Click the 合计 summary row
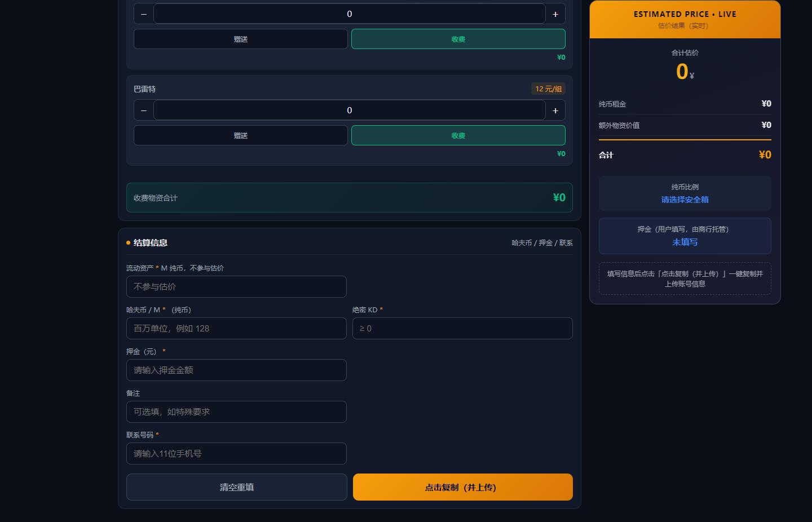 point(685,154)
